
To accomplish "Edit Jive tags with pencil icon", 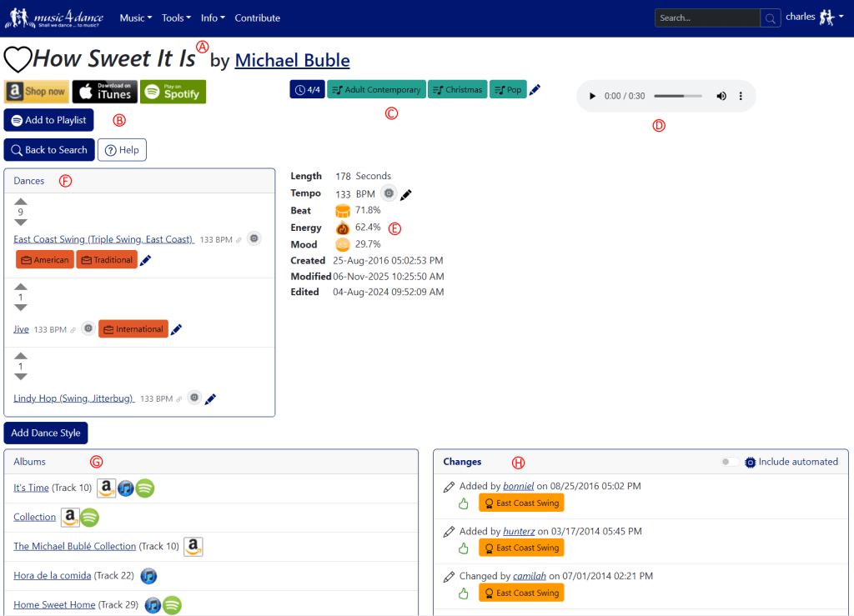I will click(176, 329).
